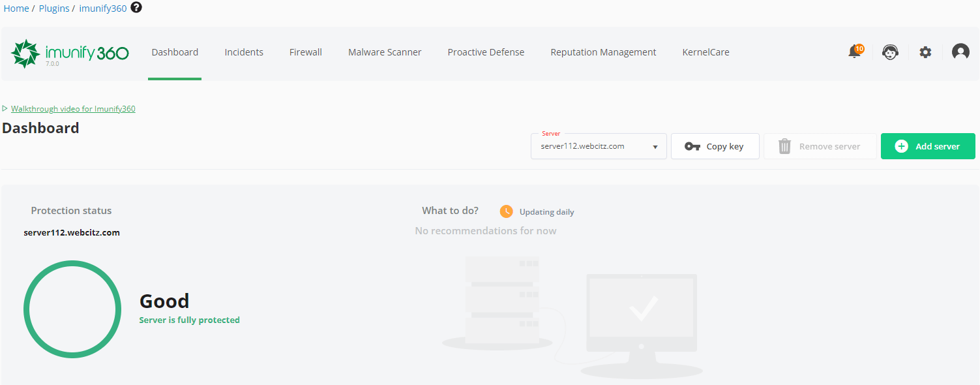
Task: Click the Good status heading
Action: (164, 301)
